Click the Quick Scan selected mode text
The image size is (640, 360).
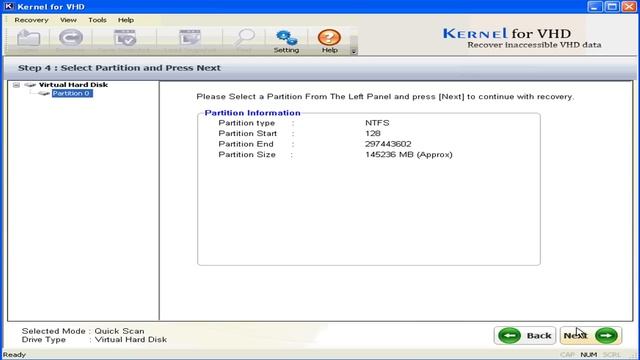(x=119, y=331)
